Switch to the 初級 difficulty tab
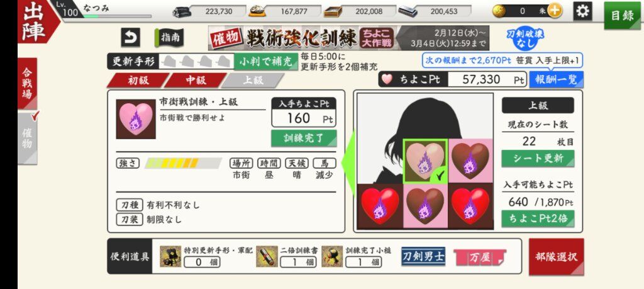Viewport: 644px width, 289px height. 138,80
